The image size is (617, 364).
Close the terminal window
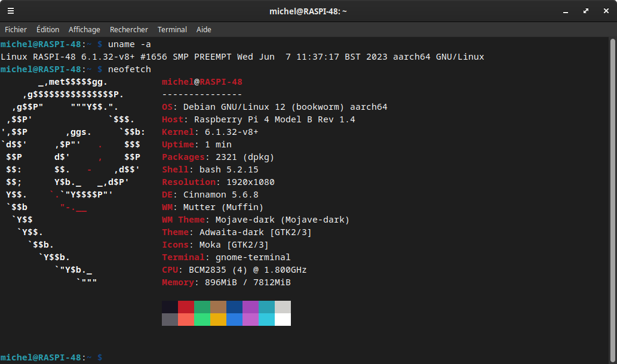(x=606, y=11)
